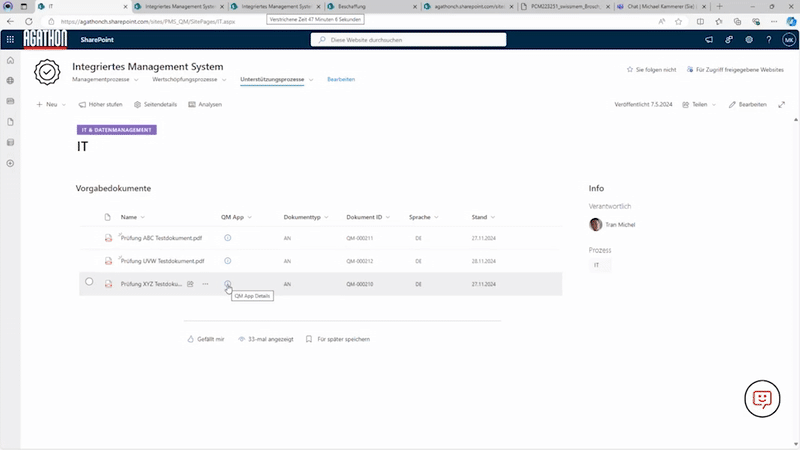Click the Seitendetails toolbar item
This screenshot has width=800, height=450.
click(155, 104)
